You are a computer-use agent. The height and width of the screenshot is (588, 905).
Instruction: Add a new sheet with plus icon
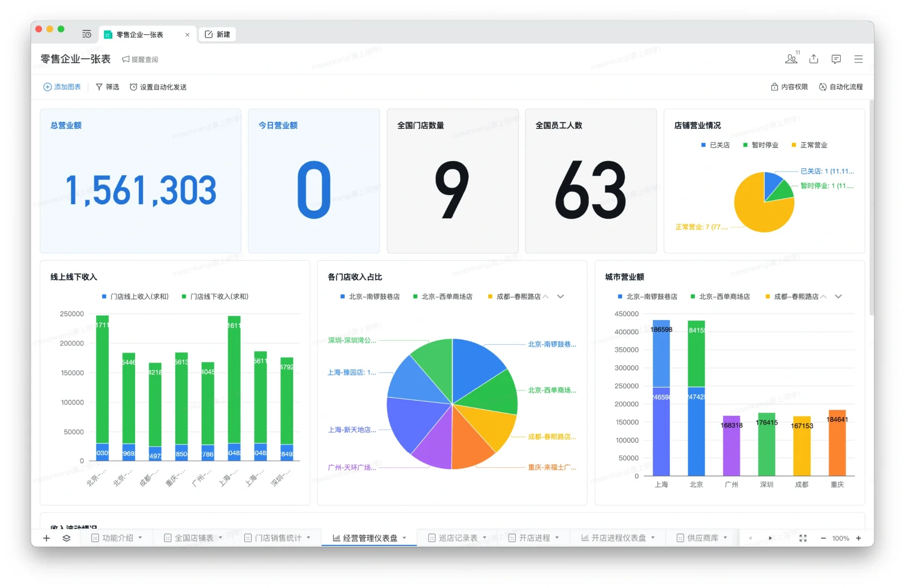click(x=46, y=538)
